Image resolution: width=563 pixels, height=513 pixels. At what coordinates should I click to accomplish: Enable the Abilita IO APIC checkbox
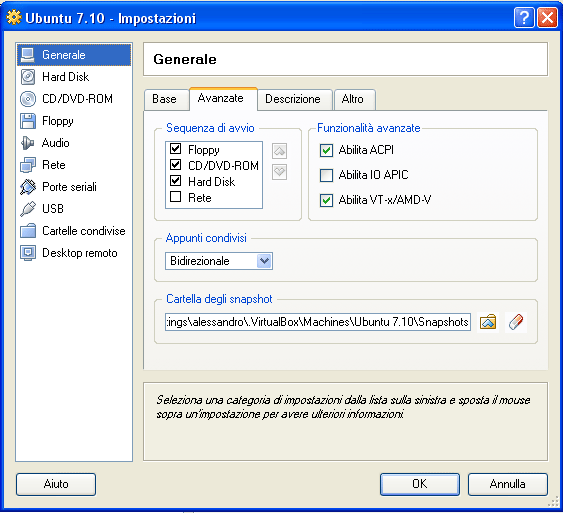click(326, 175)
